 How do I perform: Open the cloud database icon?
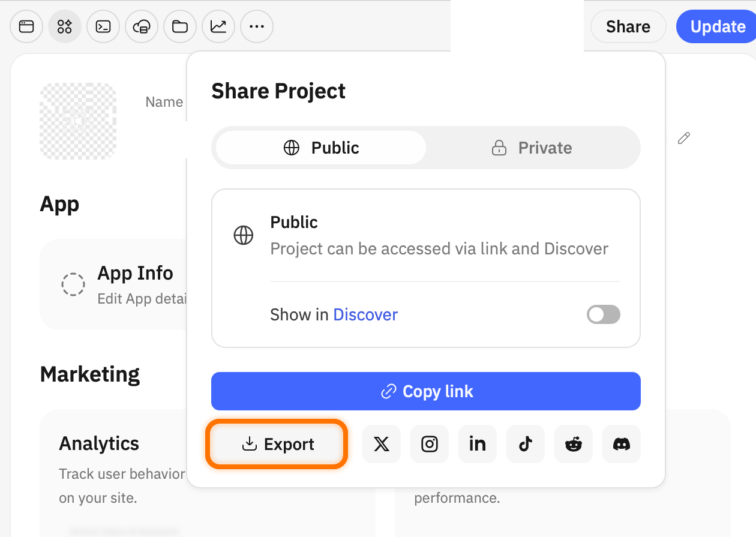tap(142, 26)
